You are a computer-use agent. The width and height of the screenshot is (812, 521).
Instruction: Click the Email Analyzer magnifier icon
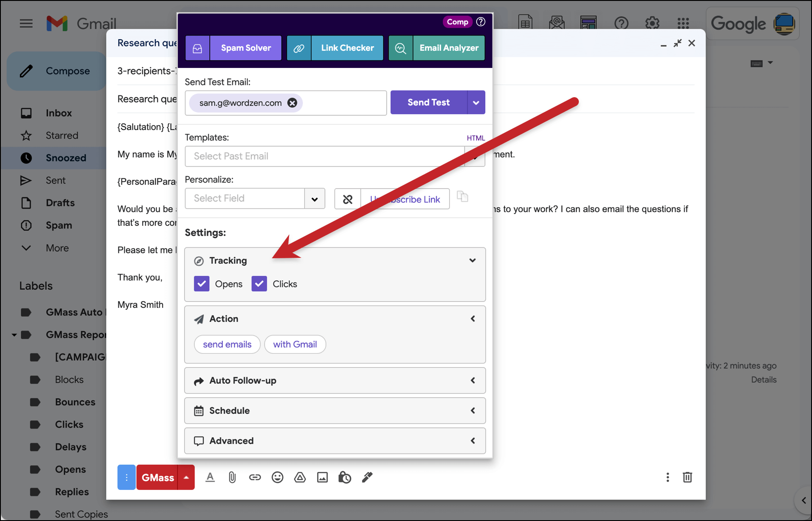tap(401, 48)
